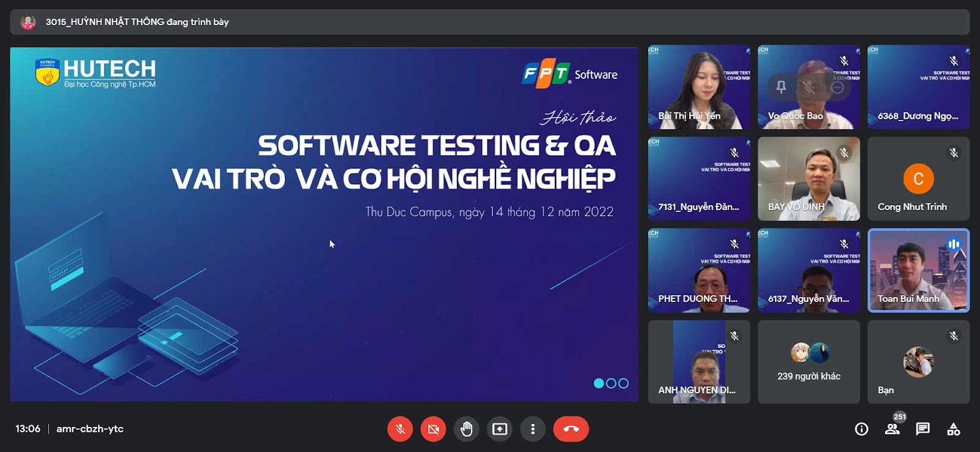Click the muted mic icon on BAY VO DINH
Screen dimensions: 980x452
(844, 153)
